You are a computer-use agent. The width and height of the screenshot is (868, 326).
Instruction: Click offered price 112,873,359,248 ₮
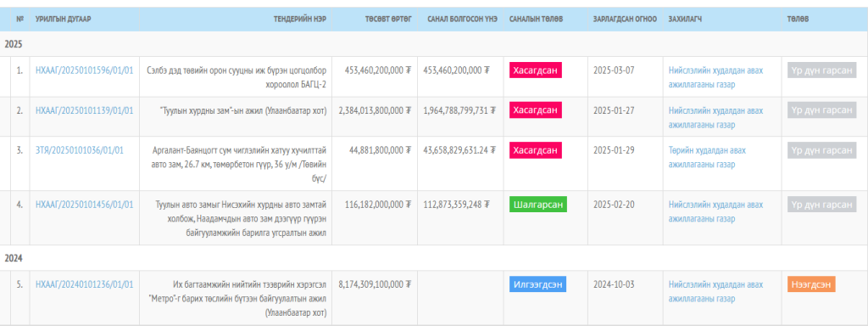tap(457, 205)
